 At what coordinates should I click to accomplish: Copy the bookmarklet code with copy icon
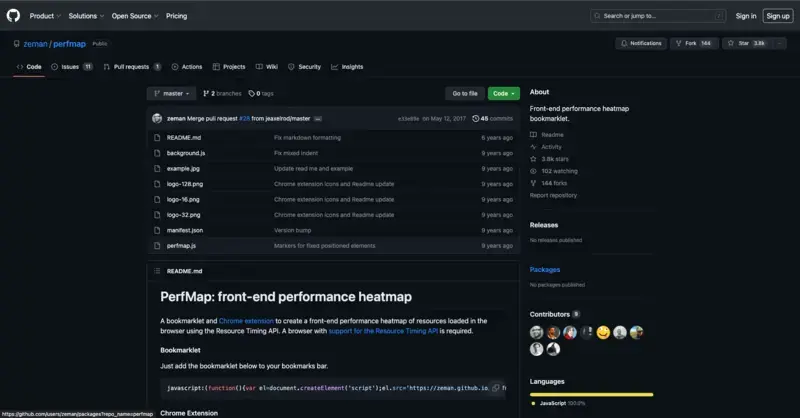click(495, 388)
